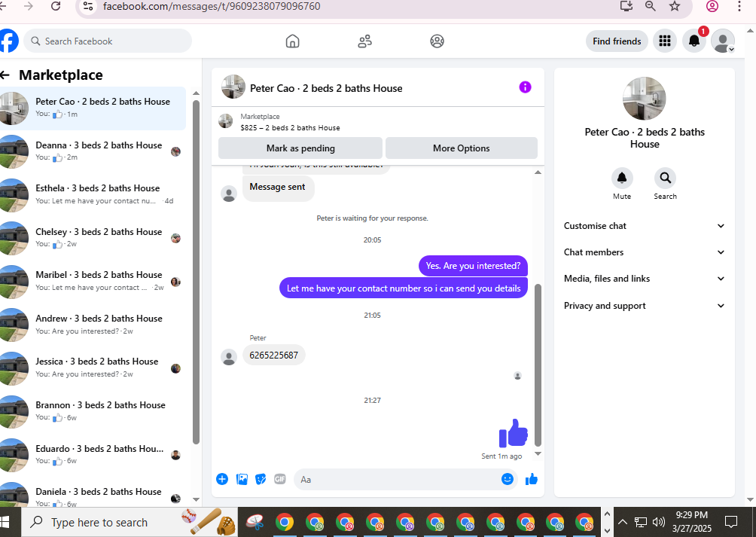Open the Eduardo conversation
Image resolution: width=756 pixels, height=537 pixels.
tap(93, 455)
